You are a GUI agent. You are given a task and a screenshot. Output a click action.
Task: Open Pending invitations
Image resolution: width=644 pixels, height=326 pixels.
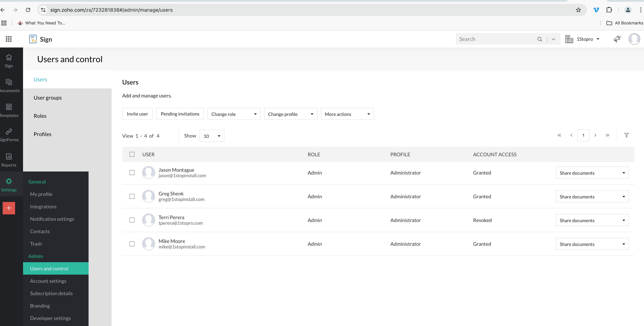180,114
